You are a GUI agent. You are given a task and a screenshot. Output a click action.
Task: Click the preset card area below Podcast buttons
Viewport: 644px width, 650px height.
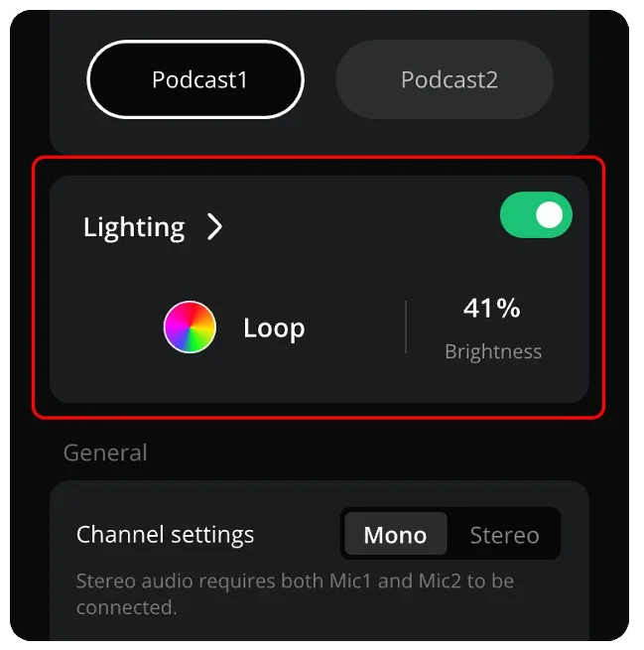tap(320, 137)
